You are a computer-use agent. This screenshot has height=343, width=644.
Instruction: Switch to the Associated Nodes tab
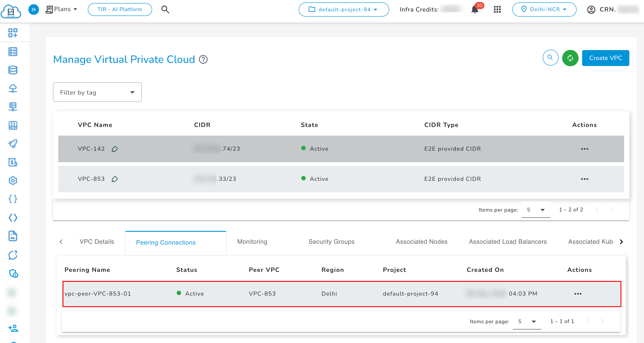click(x=422, y=242)
